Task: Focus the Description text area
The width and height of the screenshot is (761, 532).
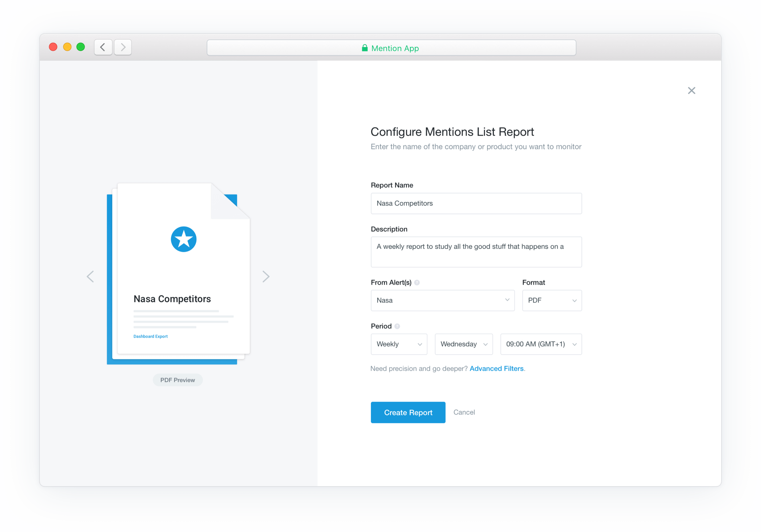Action: [476, 252]
